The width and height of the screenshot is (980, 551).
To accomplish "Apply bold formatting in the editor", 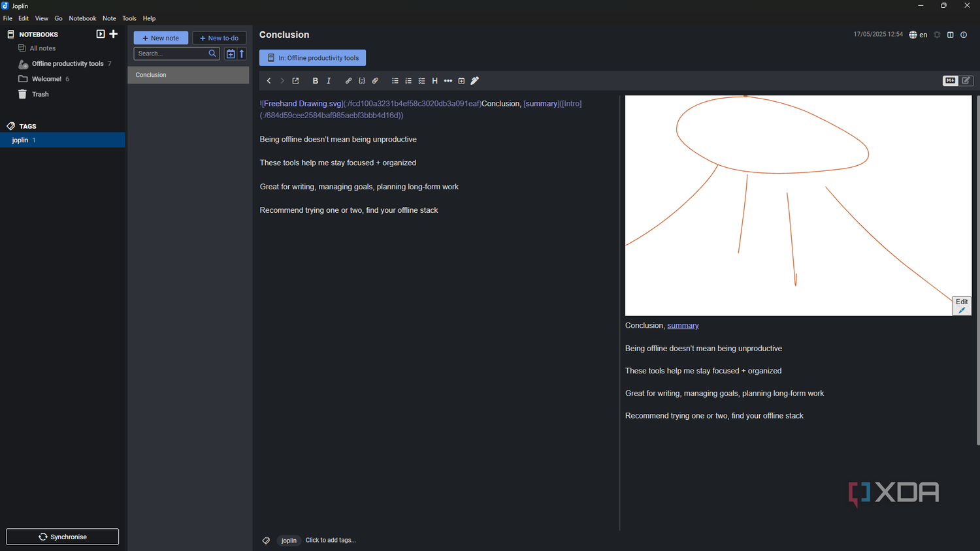I will click(315, 81).
